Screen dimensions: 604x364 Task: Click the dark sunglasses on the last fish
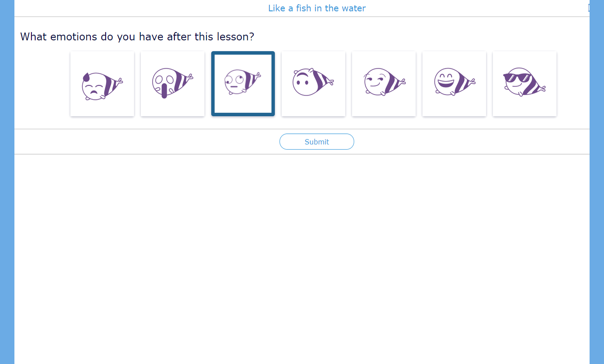tap(517, 78)
